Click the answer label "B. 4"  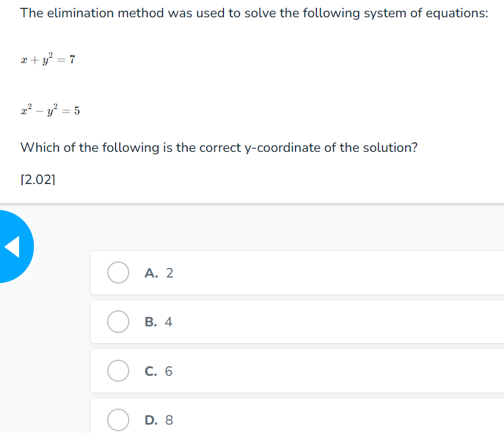[x=158, y=322]
